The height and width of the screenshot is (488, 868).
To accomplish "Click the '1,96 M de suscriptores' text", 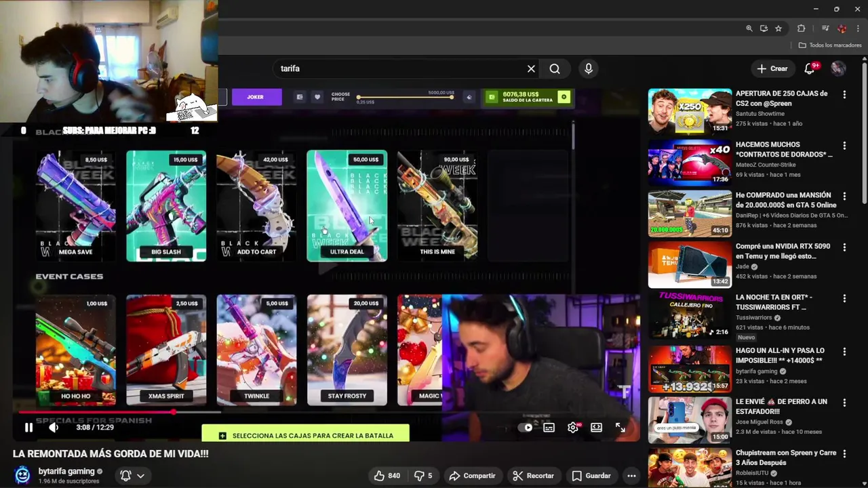I will pos(68,481).
